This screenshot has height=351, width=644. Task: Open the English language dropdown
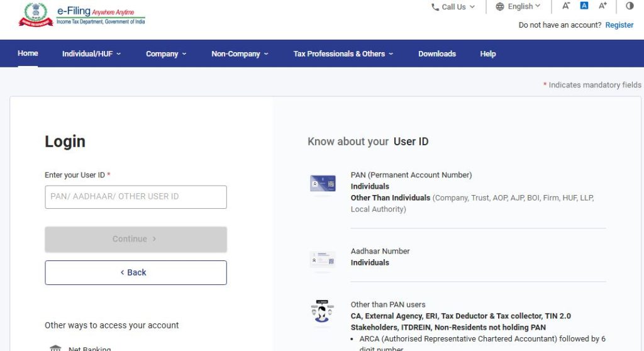tap(518, 6)
